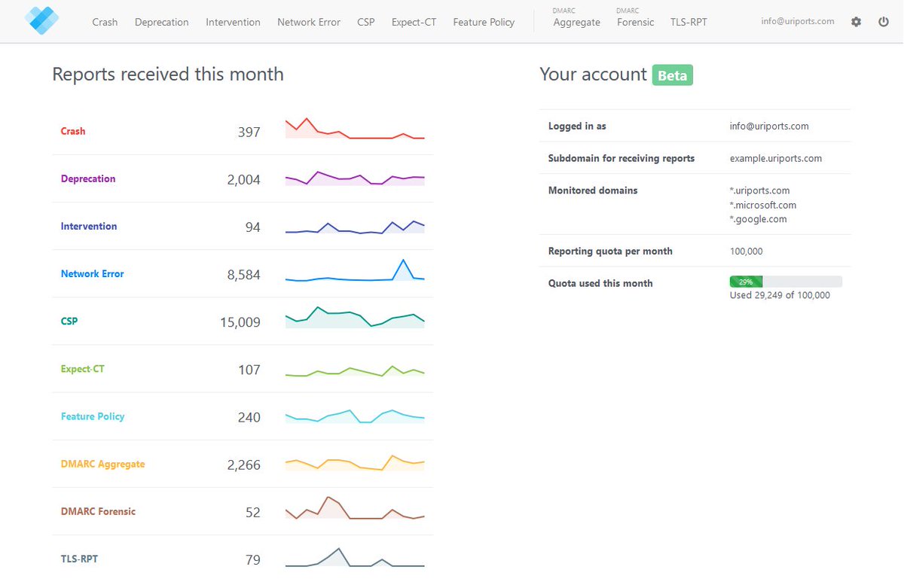This screenshot has height=588, width=904.
Task: Click the text Used 29,249 of 100,000
Action: tap(780, 295)
